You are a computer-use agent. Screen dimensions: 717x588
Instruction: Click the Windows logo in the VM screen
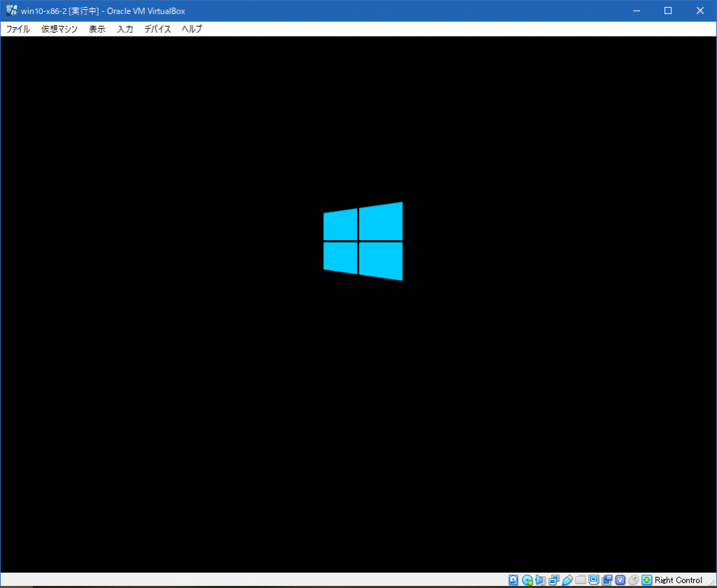[x=363, y=241]
